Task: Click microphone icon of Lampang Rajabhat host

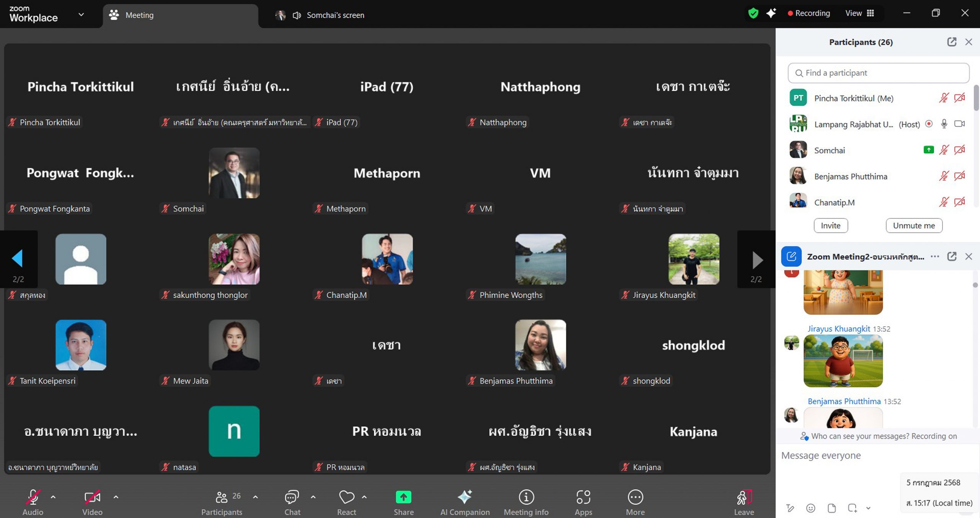Action: [944, 124]
